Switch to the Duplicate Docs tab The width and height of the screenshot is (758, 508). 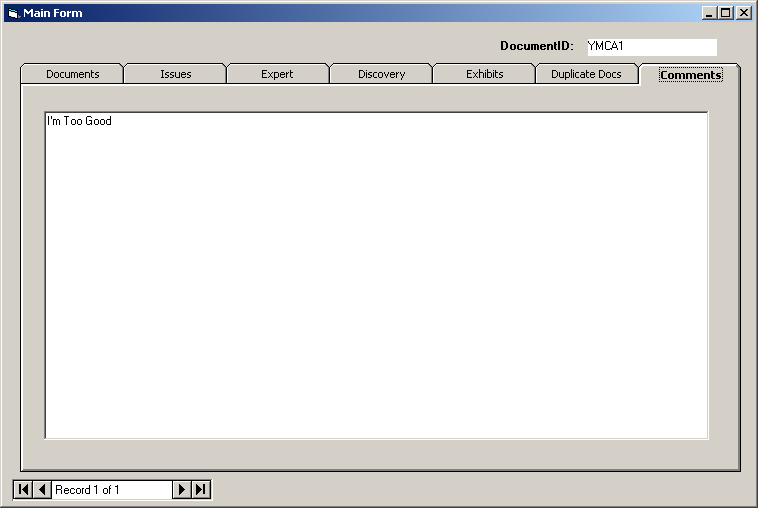click(586, 74)
